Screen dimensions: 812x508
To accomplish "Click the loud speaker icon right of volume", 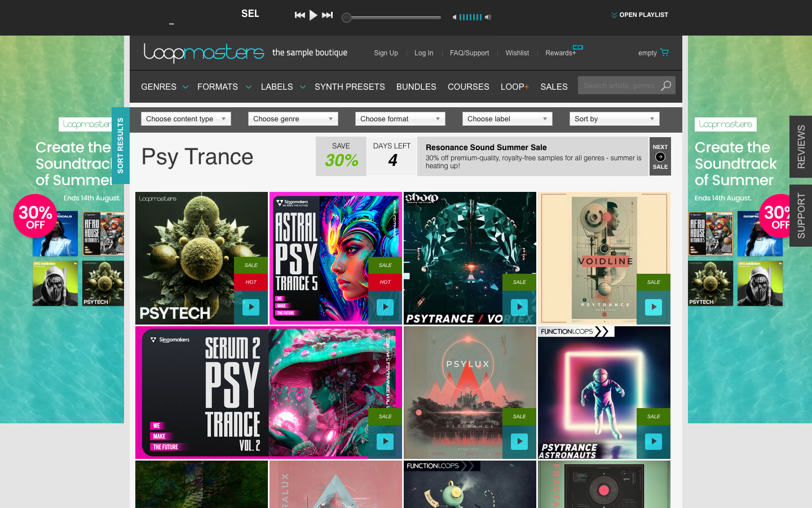I will [488, 17].
